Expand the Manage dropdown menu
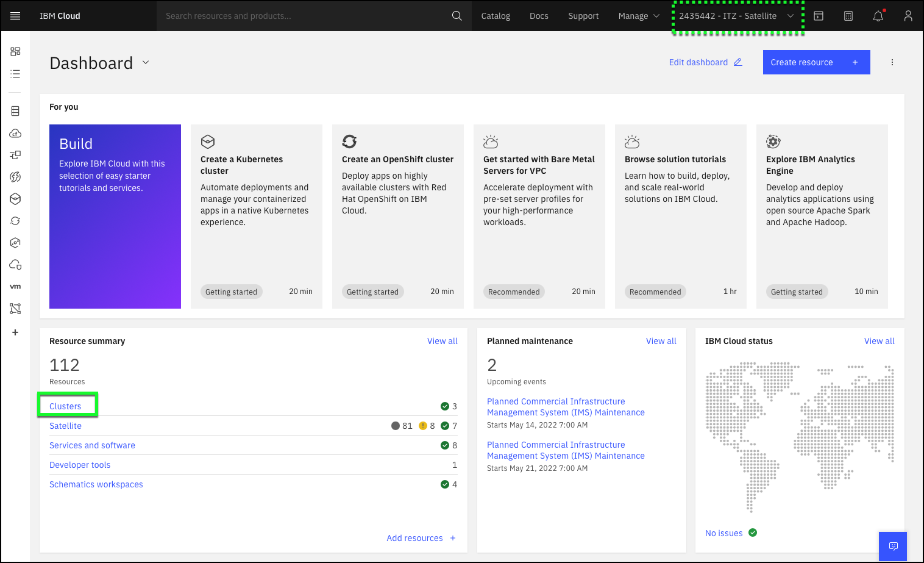The image size is (924, 563). click(x=638, y=16)
